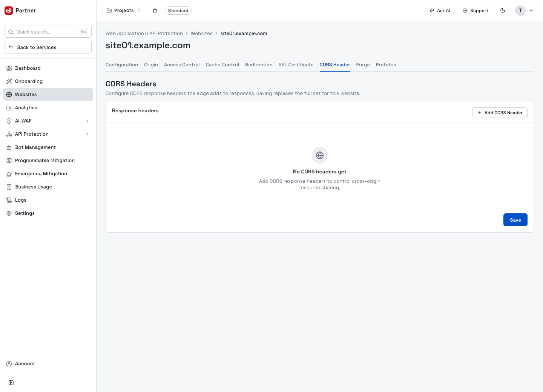Click the Onboarding wand icon

pyautogui.click(x=9, y=81)
